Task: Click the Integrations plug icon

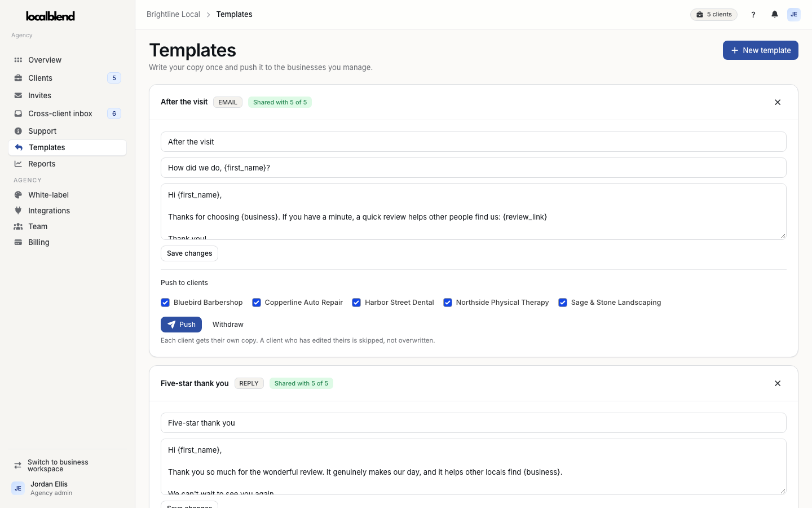Action: (18, 211)
